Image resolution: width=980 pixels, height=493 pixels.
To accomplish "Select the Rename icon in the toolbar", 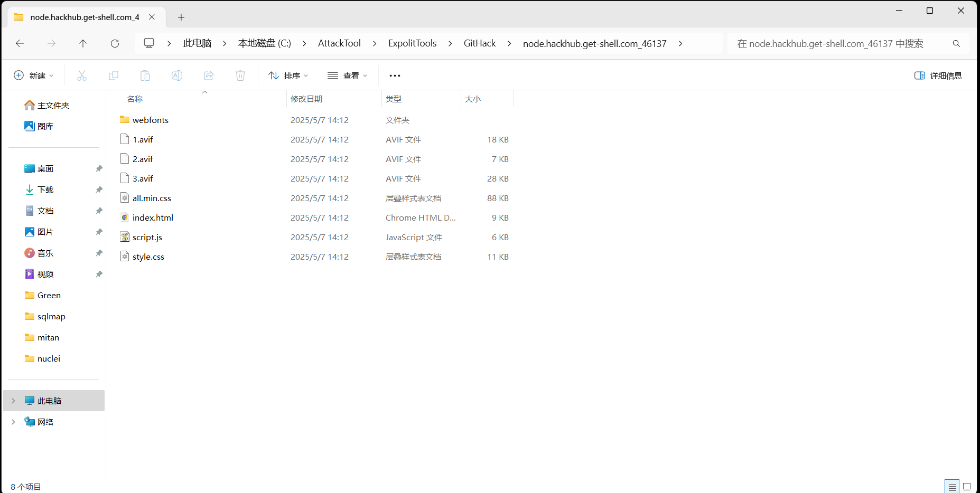I will pyautogui.click(x=177, y=75).
